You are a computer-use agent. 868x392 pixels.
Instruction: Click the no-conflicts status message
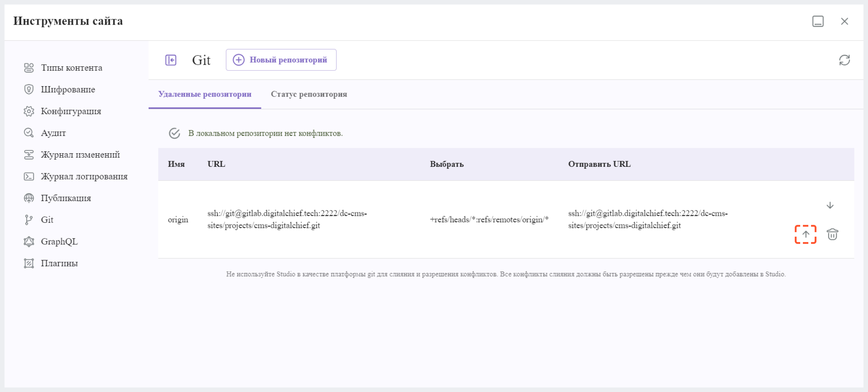(x=265, y=133)
